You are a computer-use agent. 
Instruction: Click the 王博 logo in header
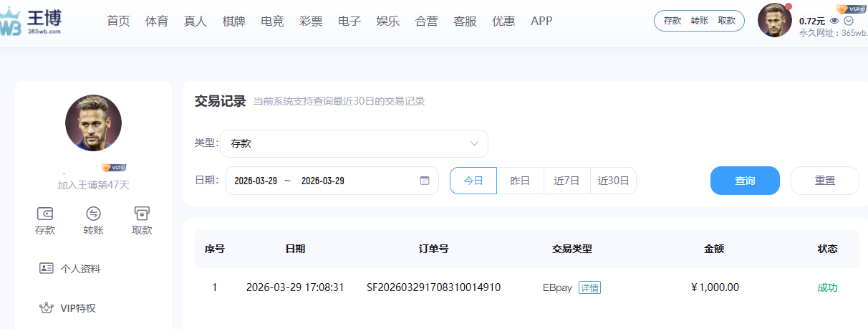[x=31, y=22]
